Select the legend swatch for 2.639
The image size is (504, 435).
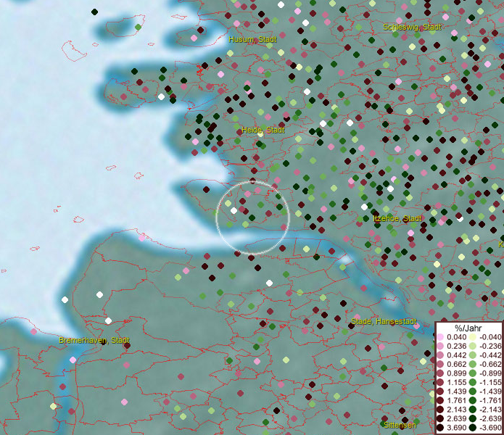[440, 418]
